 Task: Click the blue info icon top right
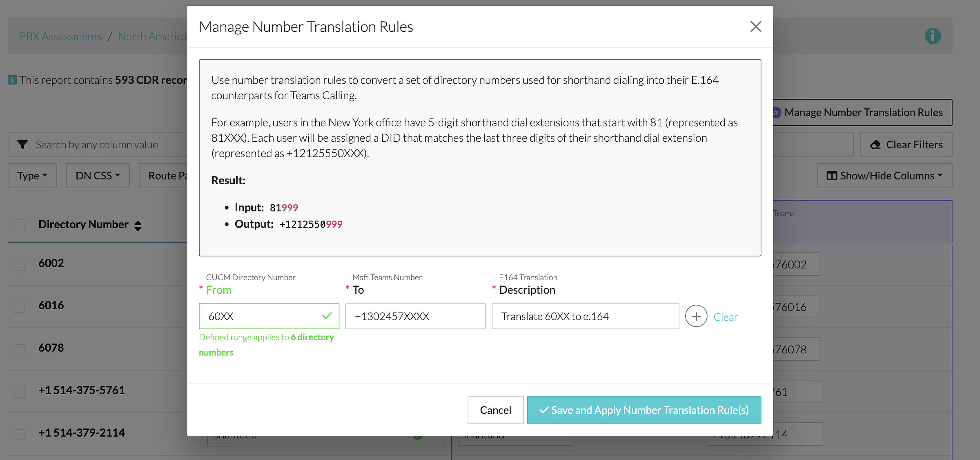tap(932, 36)
